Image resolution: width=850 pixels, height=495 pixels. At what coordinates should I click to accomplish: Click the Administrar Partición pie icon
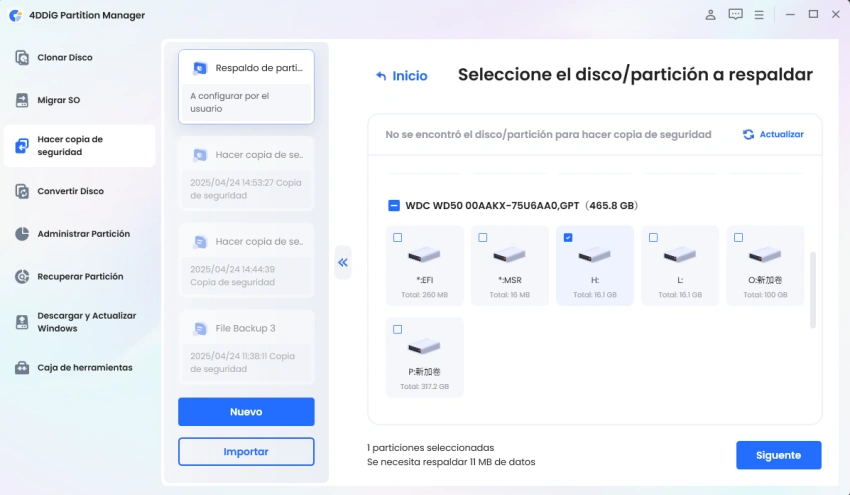coord(22,234)
